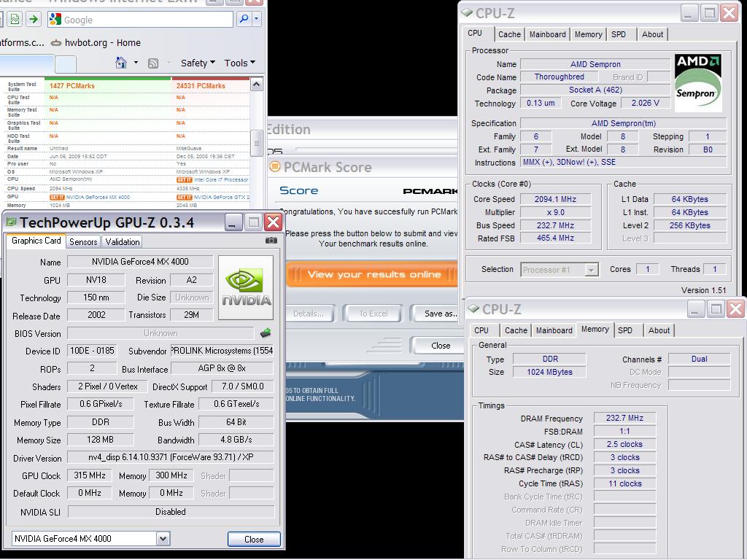The image size is (747, 560).
Task: Open the About tab in top CPU-Z window
Action: click(x=652, y=34)
